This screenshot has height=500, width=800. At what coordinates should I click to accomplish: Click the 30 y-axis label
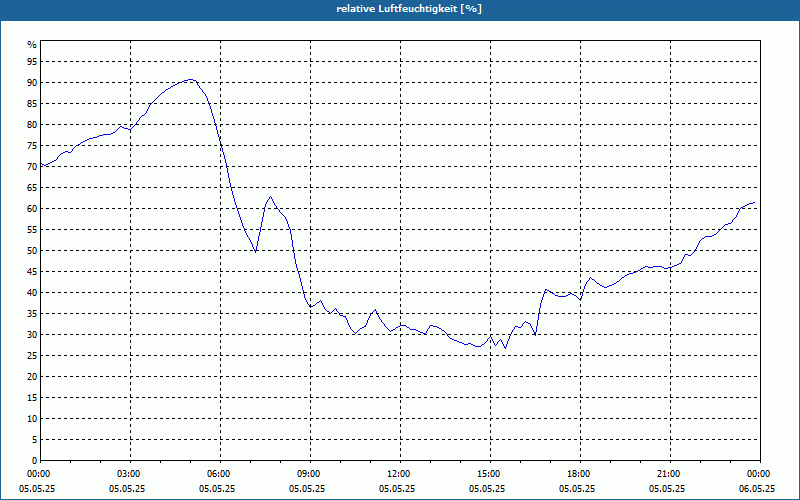pos(32,335)
